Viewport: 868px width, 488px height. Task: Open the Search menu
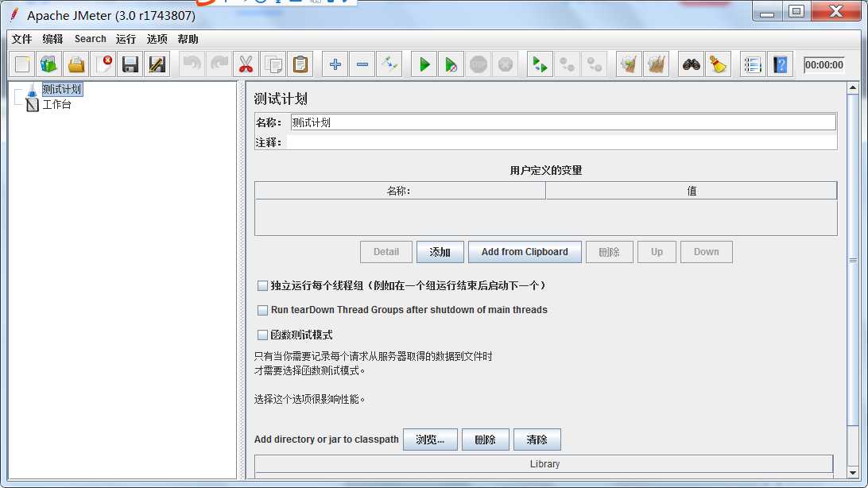click(91, 39)
